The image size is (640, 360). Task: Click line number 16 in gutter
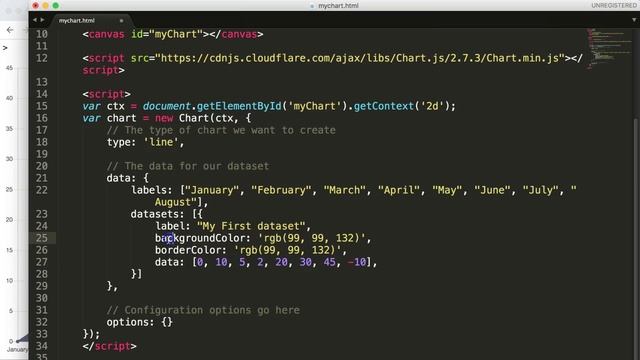[x=42, y=118]
